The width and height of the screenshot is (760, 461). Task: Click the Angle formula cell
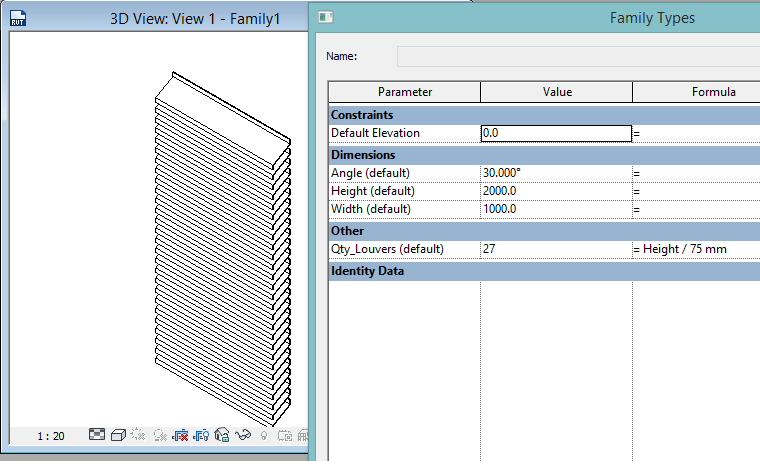pyautogui.click(x=697, y=173)
